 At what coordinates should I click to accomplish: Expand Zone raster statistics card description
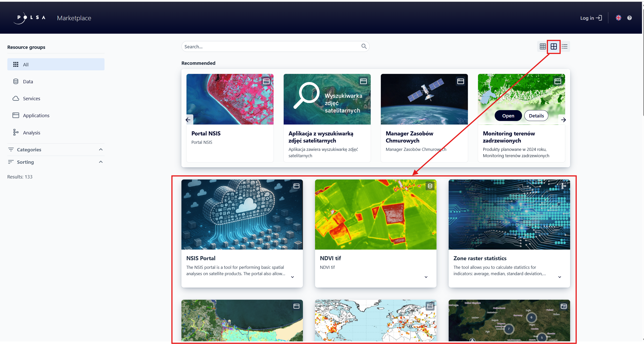559,277
